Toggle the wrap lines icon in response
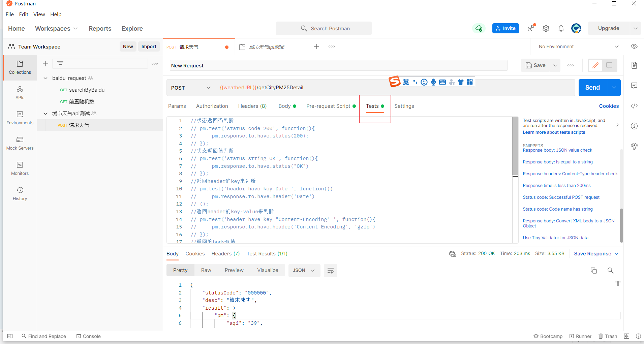Viewport: 644px width, 344px height. 330,271
